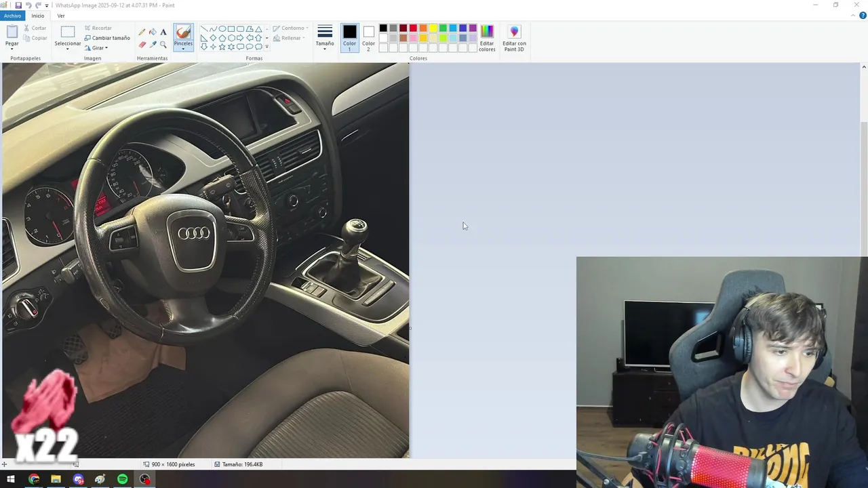
Task: Select Color 1 as active color
Action: (349, 38)
